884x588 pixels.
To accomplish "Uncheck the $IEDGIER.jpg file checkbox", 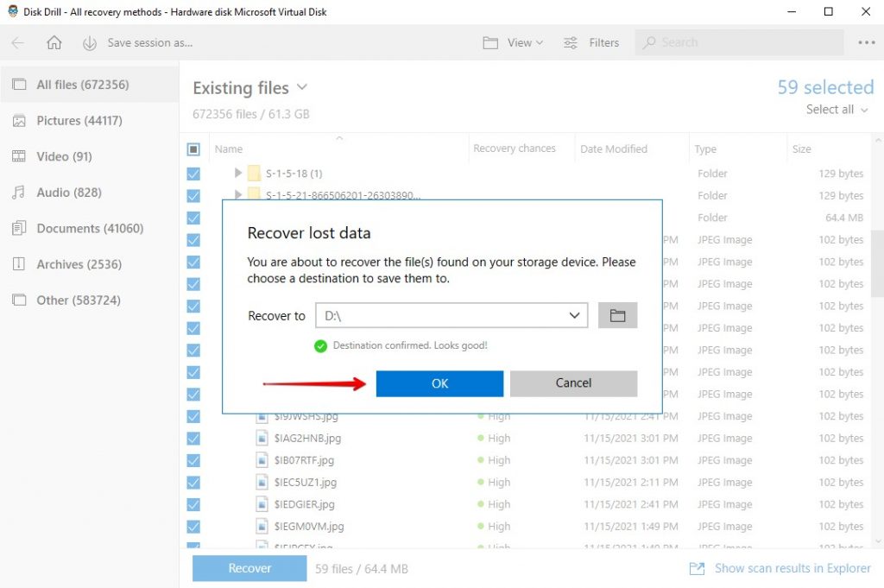I will click(192, 503).
